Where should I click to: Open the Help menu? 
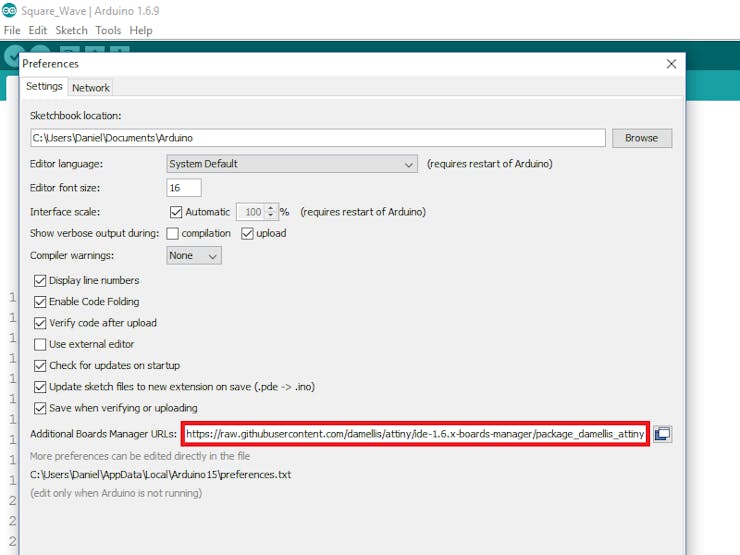tap(141, 30)
